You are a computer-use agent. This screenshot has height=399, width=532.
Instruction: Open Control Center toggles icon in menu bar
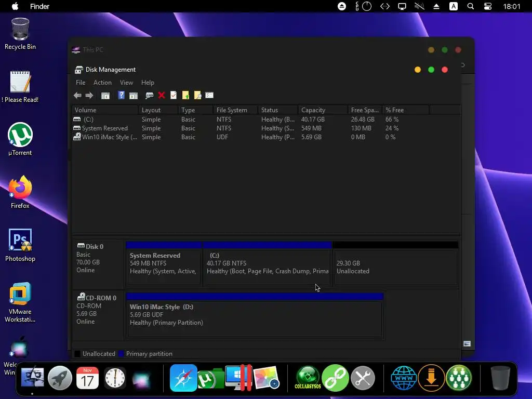(x=487, y=6)
